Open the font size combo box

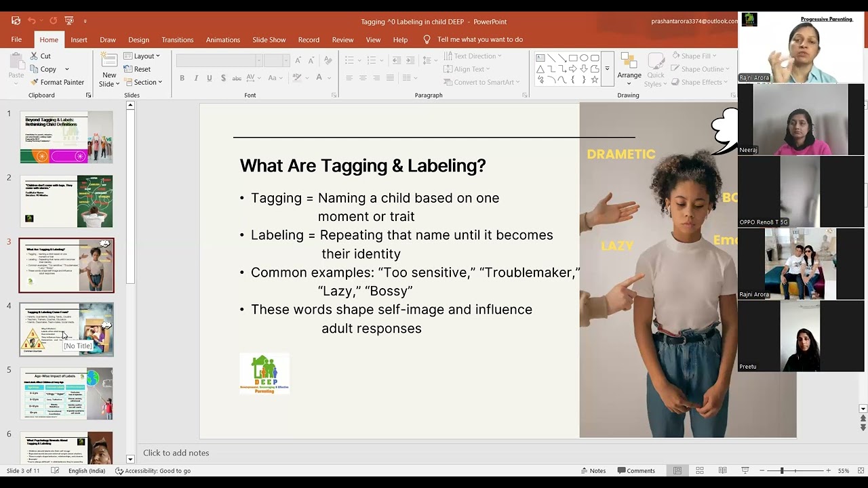pyautogui.click(x=277, y=60)
